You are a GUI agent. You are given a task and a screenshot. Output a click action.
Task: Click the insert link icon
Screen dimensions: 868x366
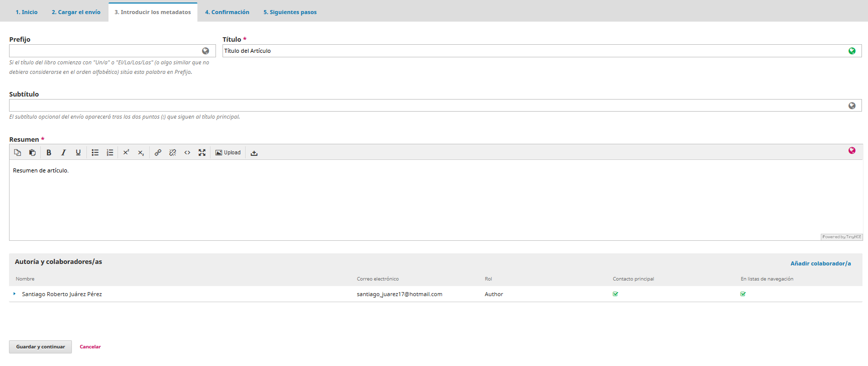158,153
